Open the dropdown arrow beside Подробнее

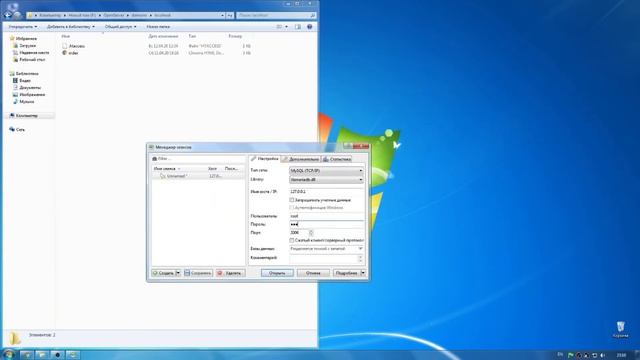[363, 273]
